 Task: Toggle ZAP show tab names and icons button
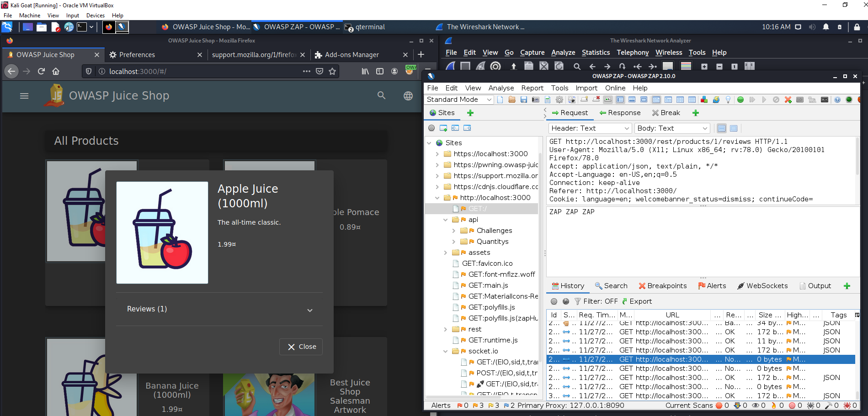tap(607, 100)
